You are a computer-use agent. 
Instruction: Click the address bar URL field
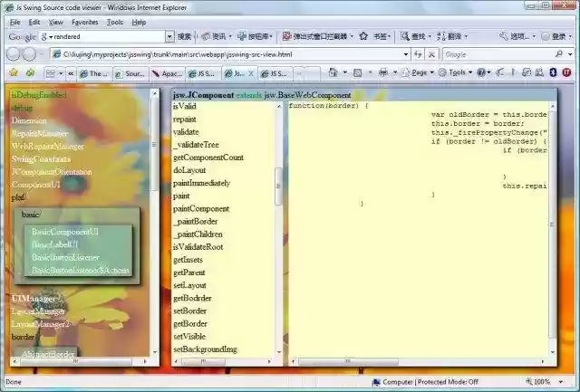click(x=227, y=54)
